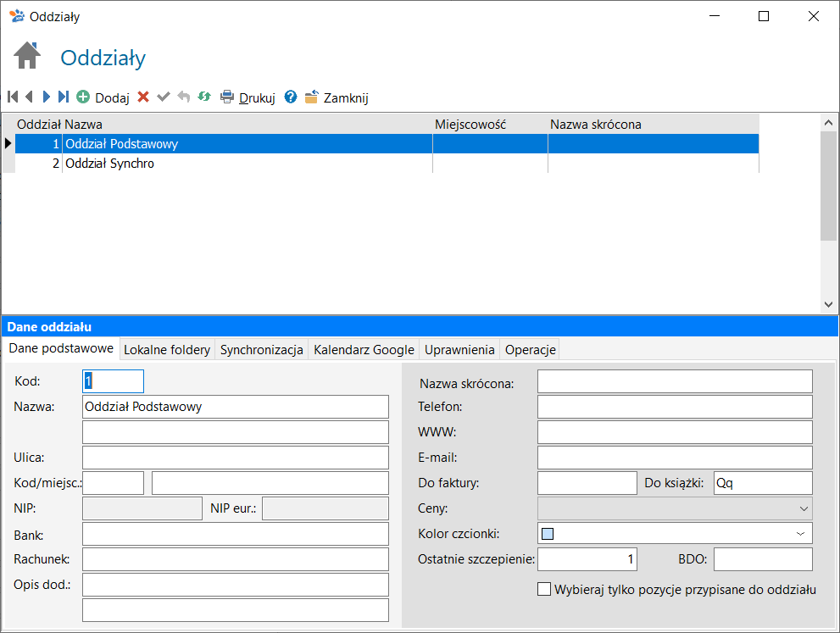Click the Telefon input field

point(675,407)
